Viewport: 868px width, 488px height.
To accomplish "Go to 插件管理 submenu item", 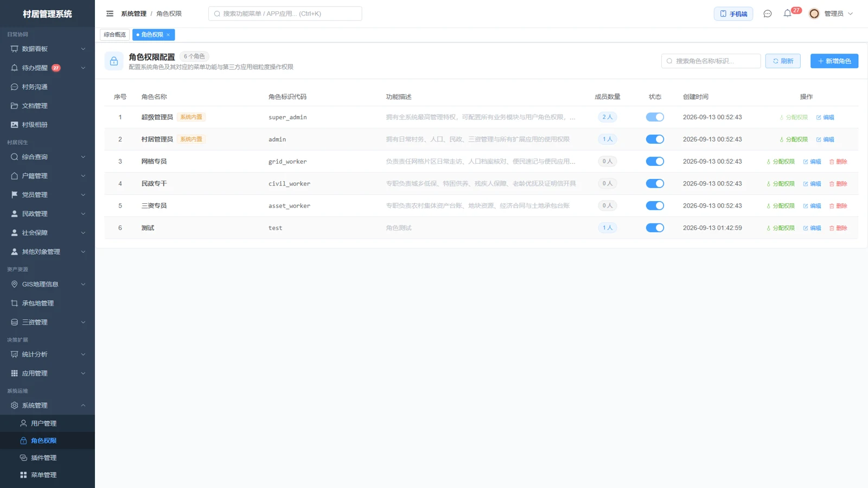I will 48,458.
